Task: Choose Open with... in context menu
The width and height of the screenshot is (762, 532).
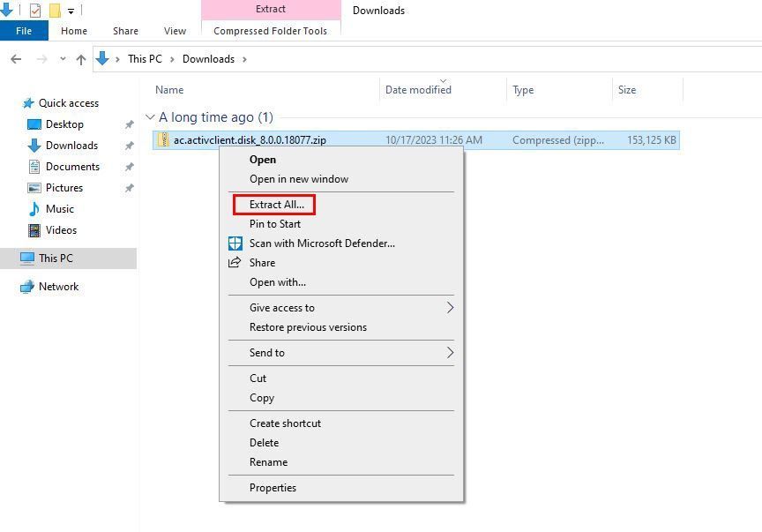Action: (341, 282)
